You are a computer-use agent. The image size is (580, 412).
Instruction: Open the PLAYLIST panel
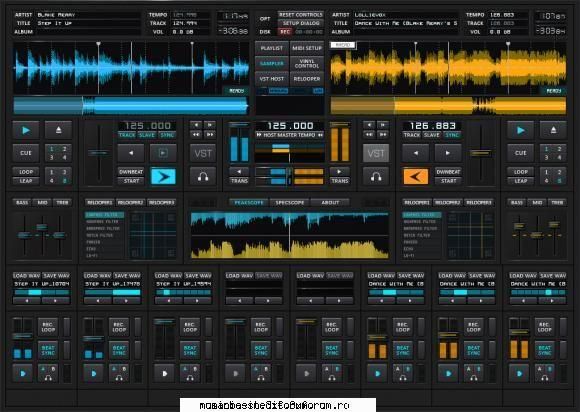tap(272, 48)
